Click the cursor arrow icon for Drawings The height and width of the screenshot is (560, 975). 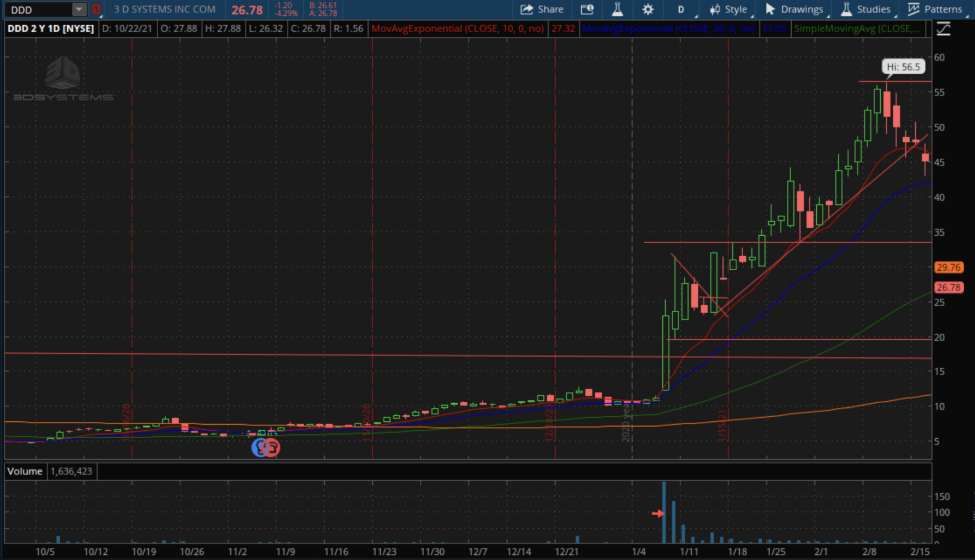pos(770,9)
